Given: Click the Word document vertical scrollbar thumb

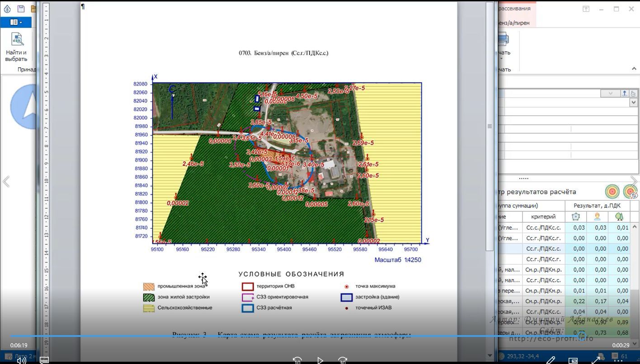Looking at the screenshot, I should [x=489, y=126].
